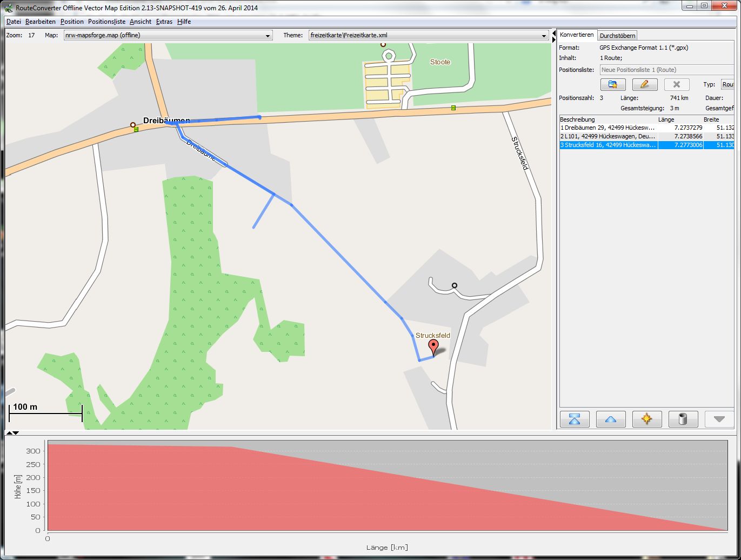Click the Länge column header
The width and height of the screenshot is (741, 560).
click(x=666, y=119)
